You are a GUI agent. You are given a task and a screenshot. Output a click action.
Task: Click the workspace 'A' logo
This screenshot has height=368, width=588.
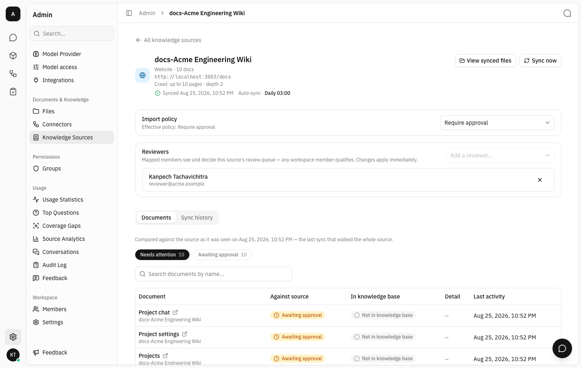[x=13, y=14]
